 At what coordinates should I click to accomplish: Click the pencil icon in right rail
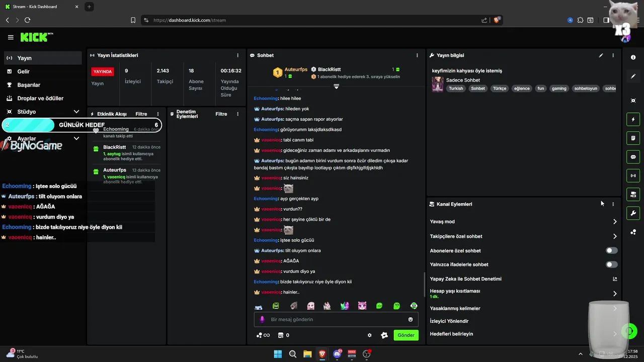[x=633, y=76]
